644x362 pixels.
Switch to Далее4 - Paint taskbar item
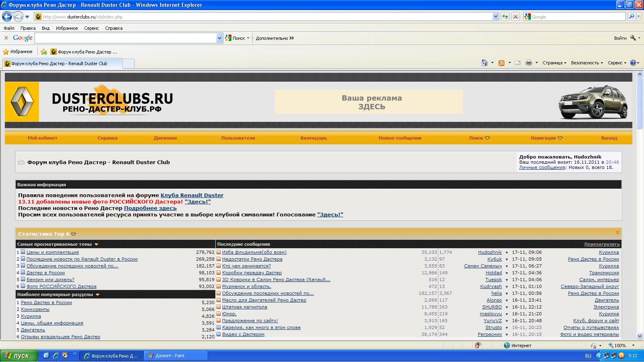tap(175, 356)
